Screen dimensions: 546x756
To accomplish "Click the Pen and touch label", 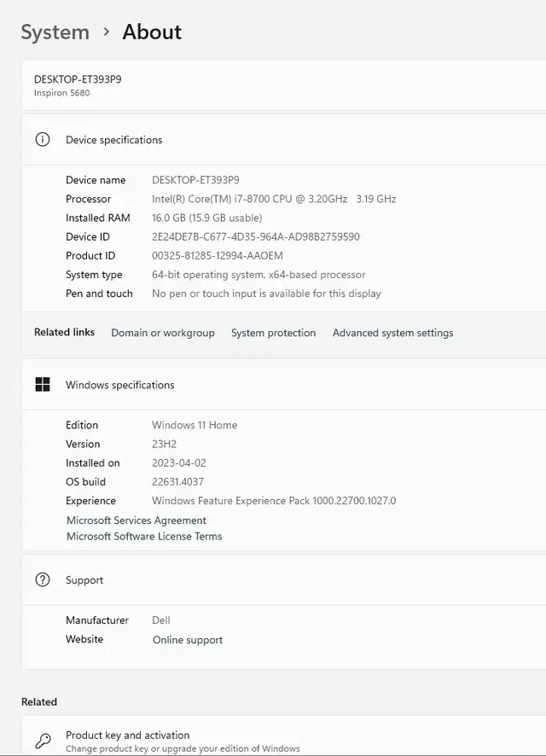I will (99, 294).
